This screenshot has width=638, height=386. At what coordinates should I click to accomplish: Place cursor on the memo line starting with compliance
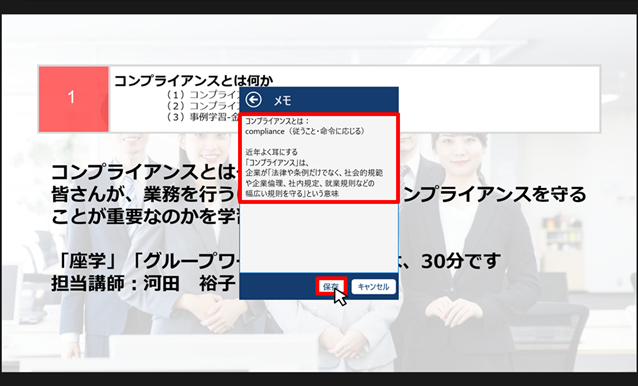click(305, 131)
